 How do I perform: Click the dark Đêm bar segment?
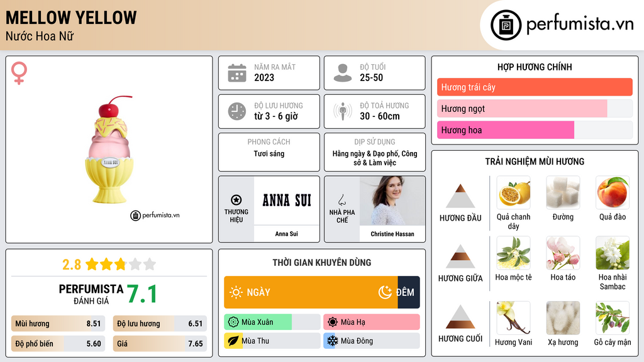pos(409,292)
